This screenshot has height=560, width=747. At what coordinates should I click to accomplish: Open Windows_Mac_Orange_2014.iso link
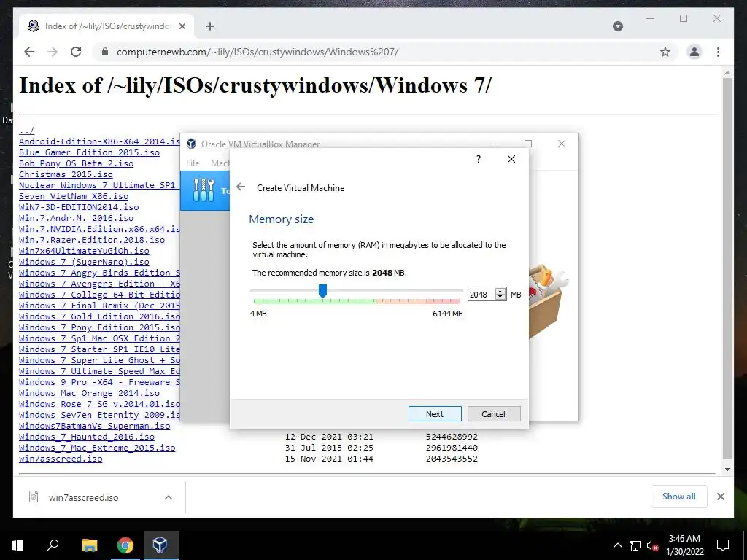89,393
